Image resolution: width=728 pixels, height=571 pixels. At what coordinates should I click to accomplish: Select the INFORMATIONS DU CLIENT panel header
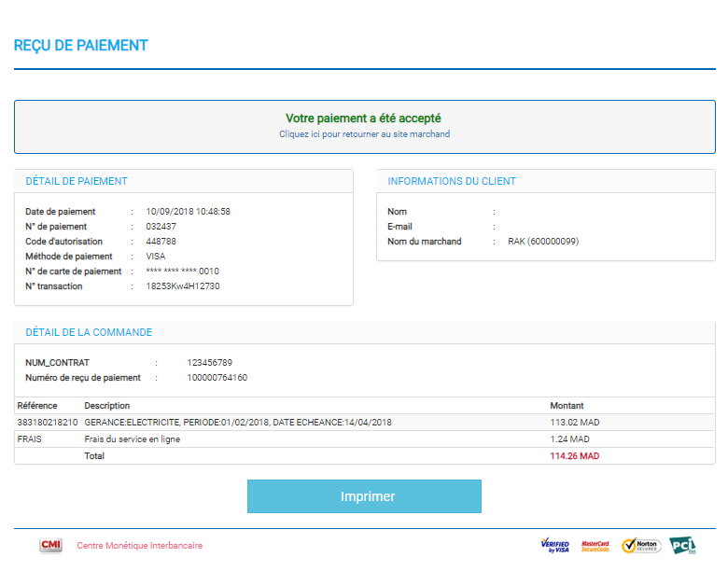pyautogui.click(x=452, y=181)
